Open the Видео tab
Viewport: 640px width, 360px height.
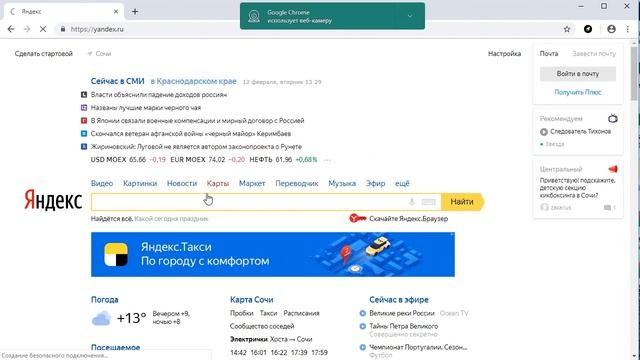click(x=102, y=183)
